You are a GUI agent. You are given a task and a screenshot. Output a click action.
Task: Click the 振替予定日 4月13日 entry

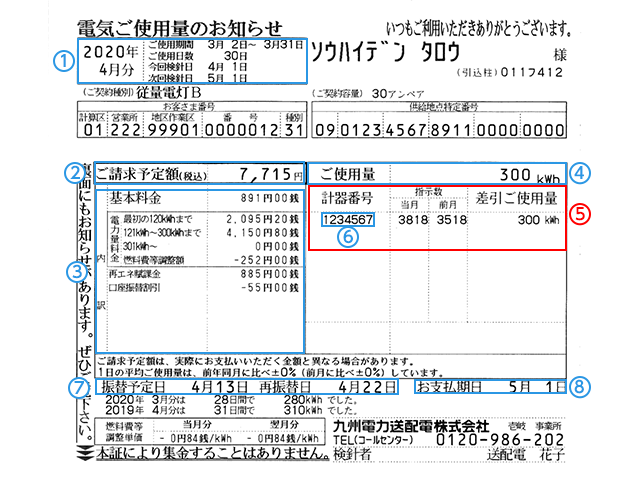point(174,386)
